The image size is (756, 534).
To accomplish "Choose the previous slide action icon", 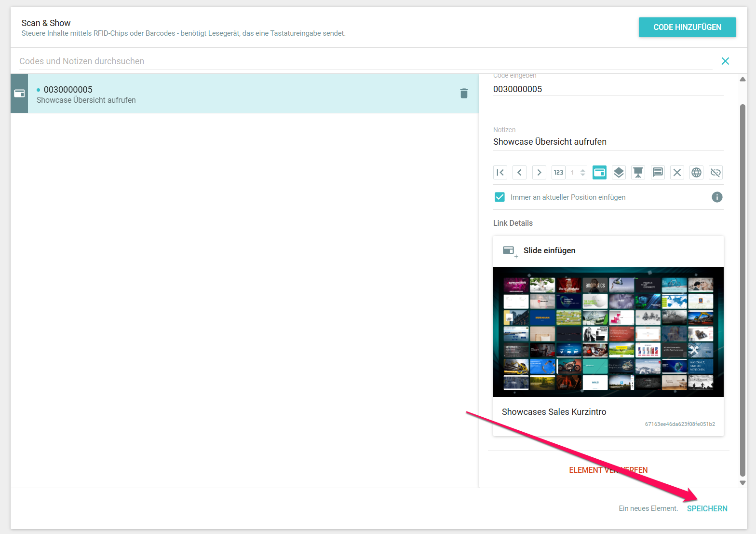I will (x=519, y=172).
